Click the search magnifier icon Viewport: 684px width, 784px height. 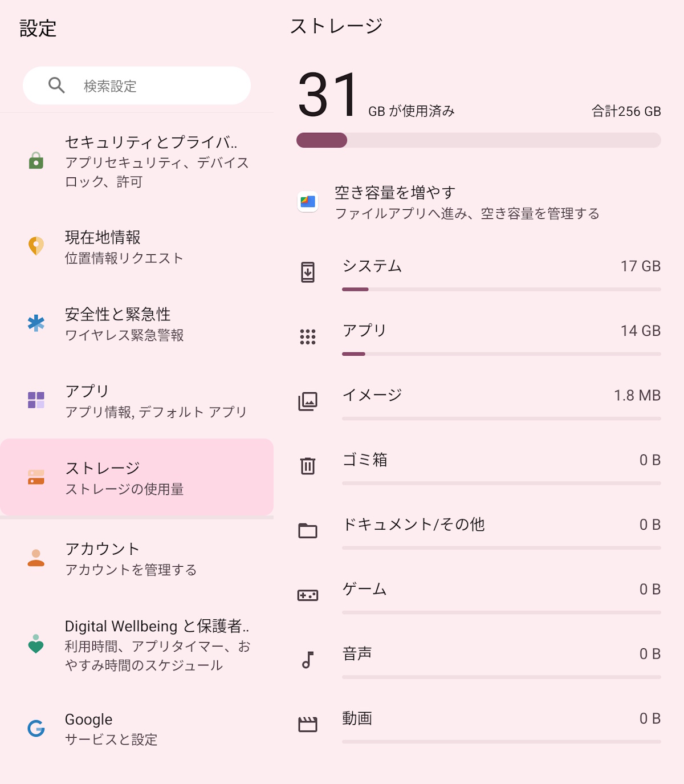[x=56, y=86]
